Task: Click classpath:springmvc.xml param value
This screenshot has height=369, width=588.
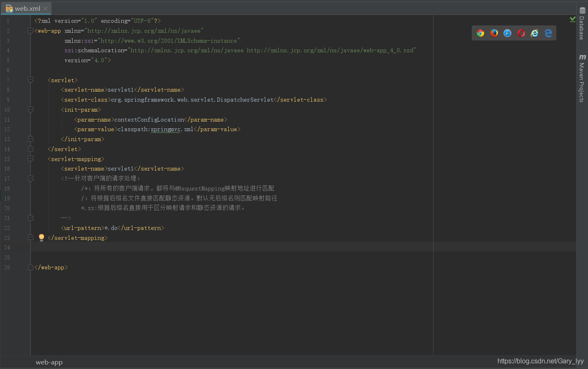Action: [155, 129]
